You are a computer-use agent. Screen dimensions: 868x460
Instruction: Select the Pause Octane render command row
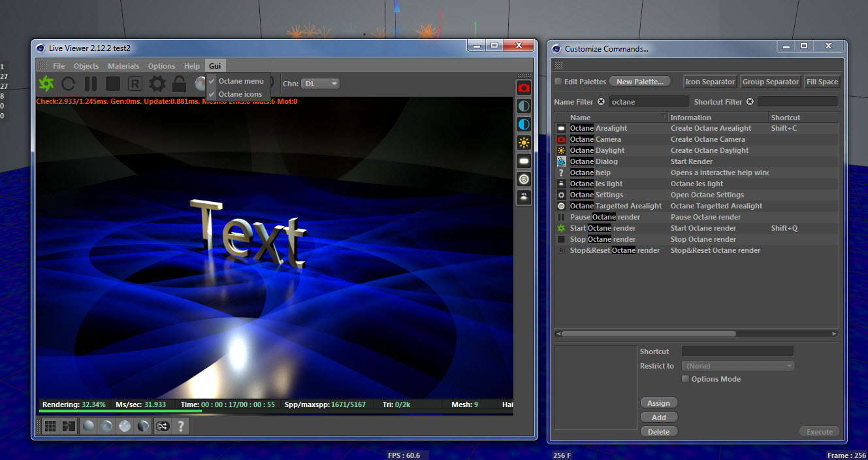click(x=697, y=217)
